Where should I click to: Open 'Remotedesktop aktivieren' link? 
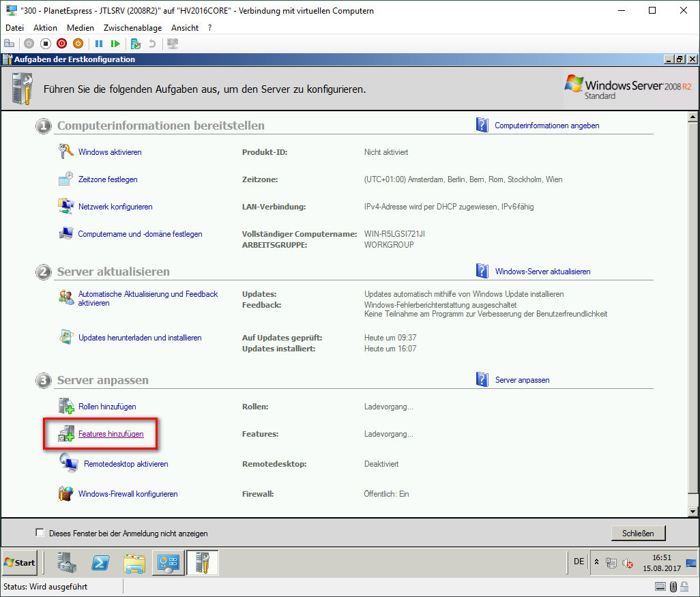click(x=126, y=464)
